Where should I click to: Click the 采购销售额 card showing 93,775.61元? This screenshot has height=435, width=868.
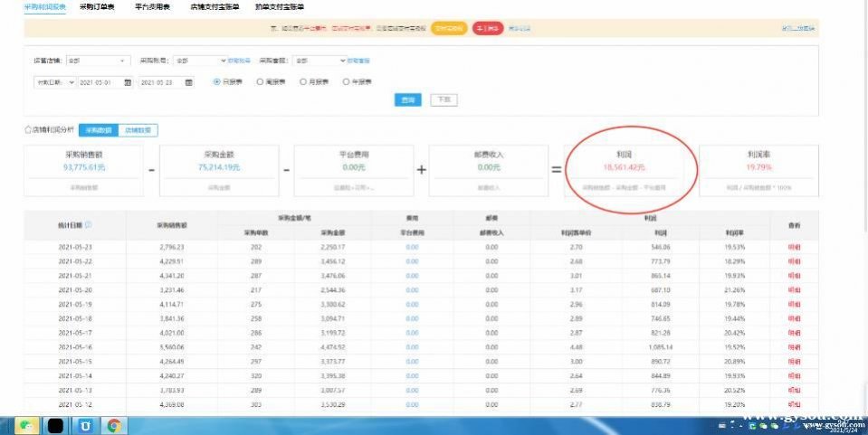point(83,170)
